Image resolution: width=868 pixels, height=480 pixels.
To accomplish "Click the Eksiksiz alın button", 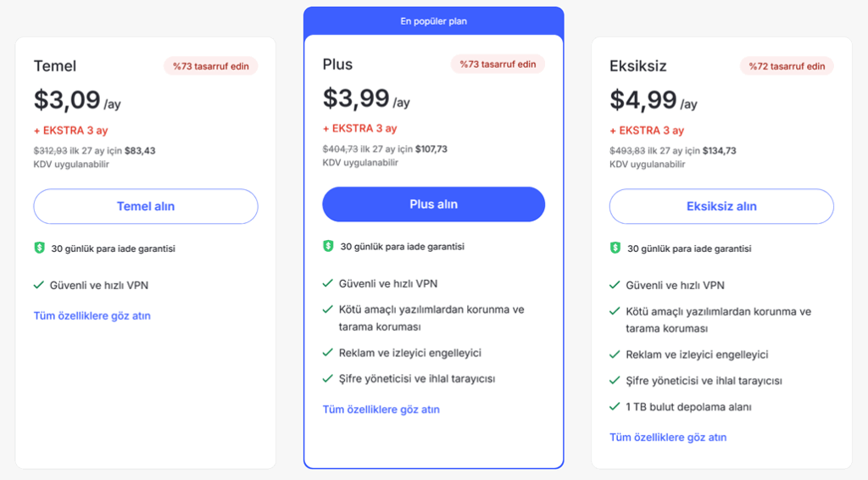I will coord(721,206).
